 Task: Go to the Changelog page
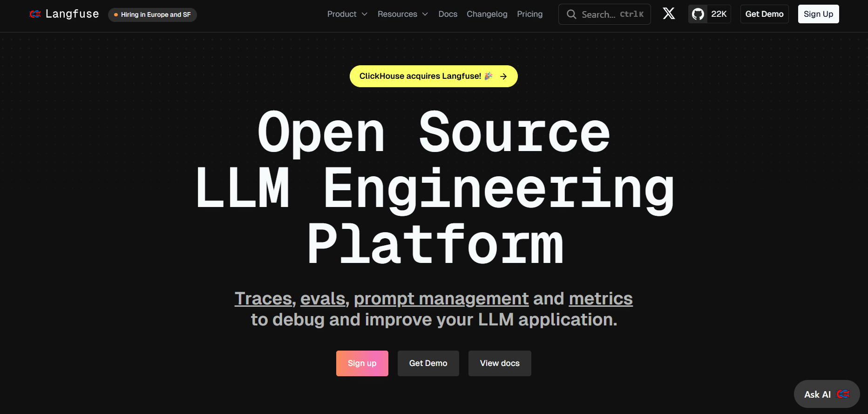click(x=487, y=14)
